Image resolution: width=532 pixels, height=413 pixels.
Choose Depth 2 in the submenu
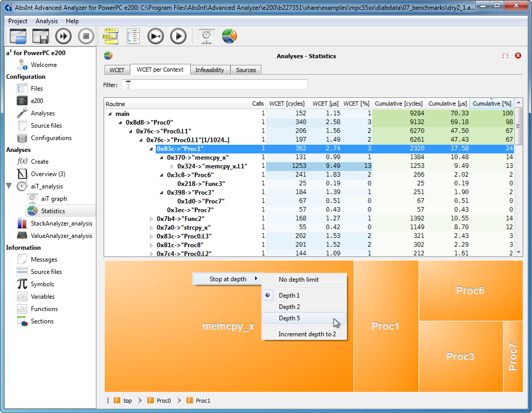[304, 306]
